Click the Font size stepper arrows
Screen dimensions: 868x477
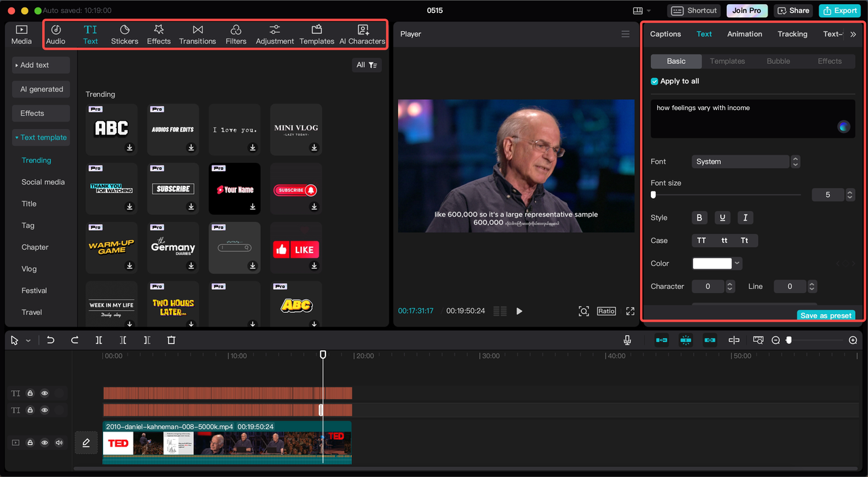click(x=850, y=195)
